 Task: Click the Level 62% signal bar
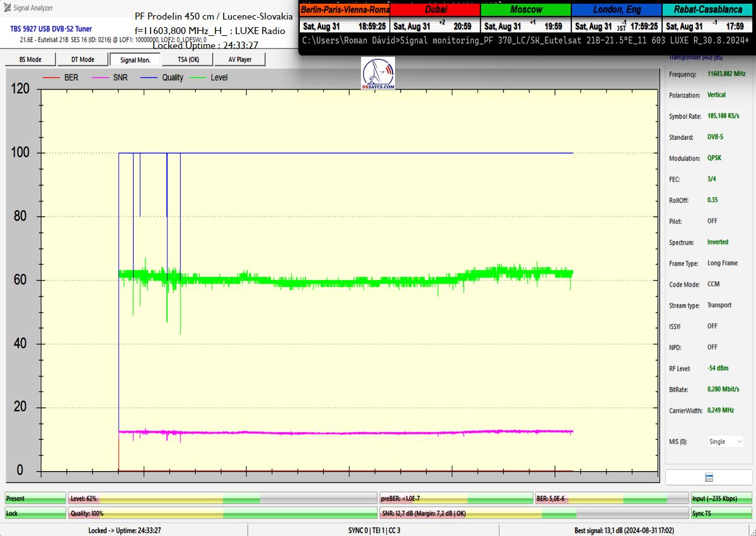tap(222, 499)
